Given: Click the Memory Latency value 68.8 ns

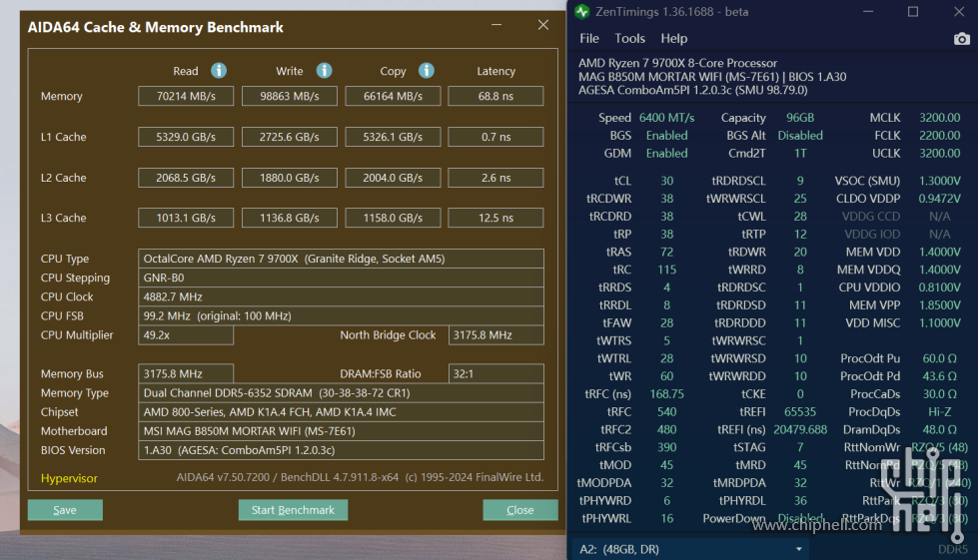Looking at the screenshot, I should coord(495,96).
